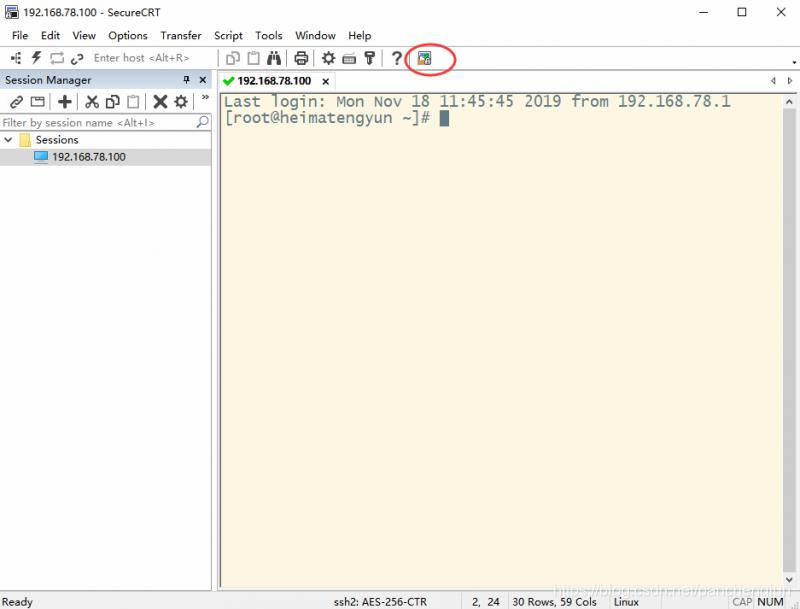The height and width of the screenshot is (609, 800).
Task: Launch SecureFX from toolbar icon
Action: 424,58
